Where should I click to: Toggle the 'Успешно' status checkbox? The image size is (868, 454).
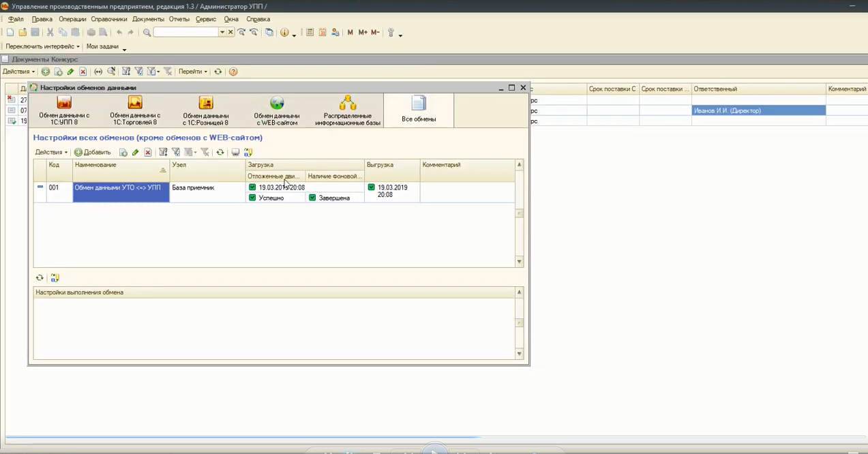point(253,198)
